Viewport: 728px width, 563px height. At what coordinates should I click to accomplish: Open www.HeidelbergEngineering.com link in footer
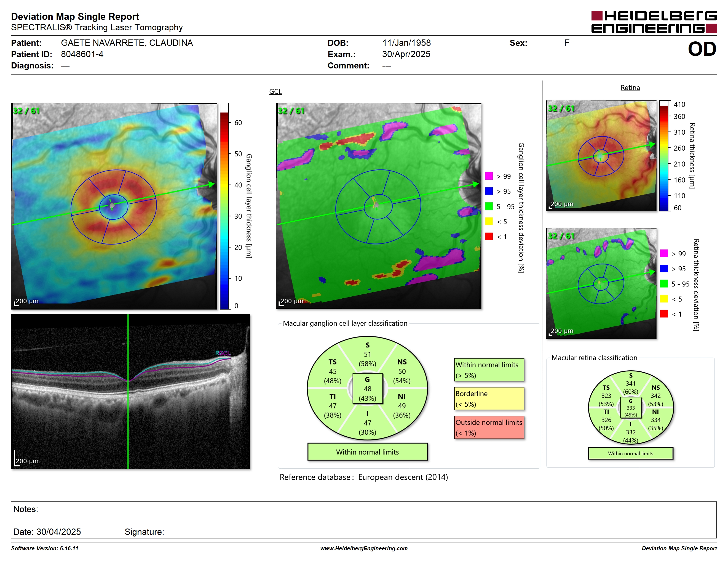[364, 548]
